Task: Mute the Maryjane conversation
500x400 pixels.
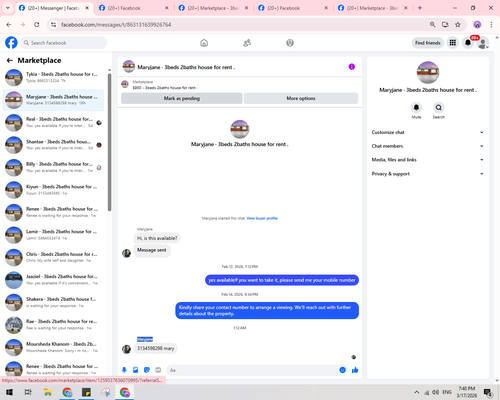Action: [x=416, y=108]
